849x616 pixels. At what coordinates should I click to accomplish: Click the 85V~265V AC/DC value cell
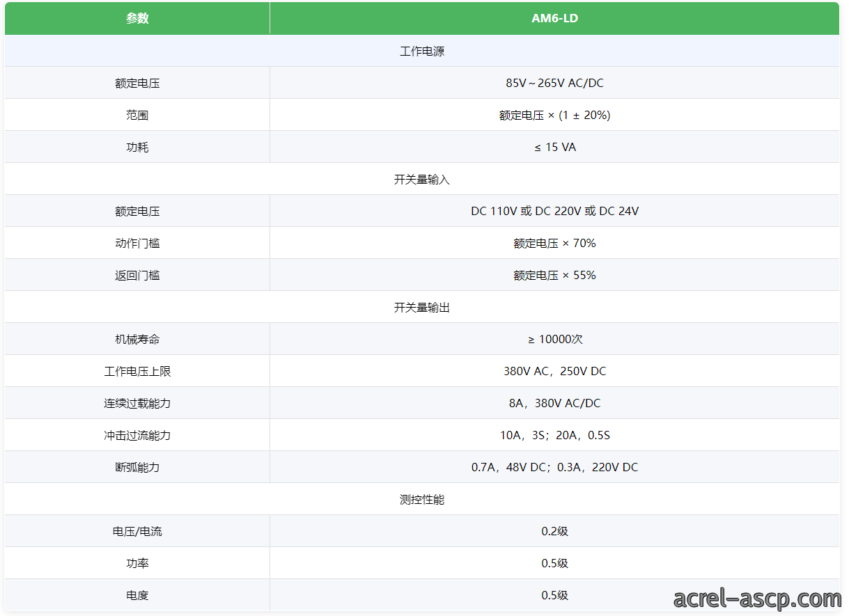click(554, 83)
